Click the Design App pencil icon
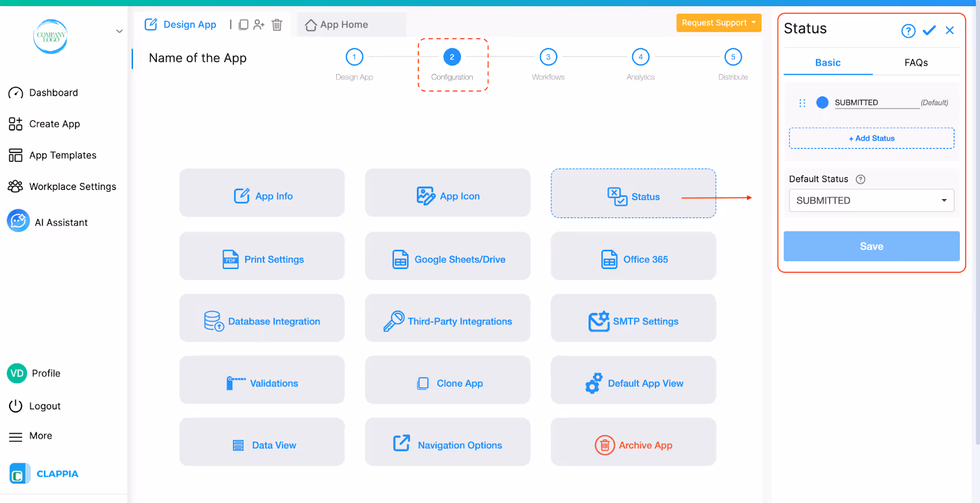Screen dimensions: 980x503 pyautogui.click(x=151, y=25)
